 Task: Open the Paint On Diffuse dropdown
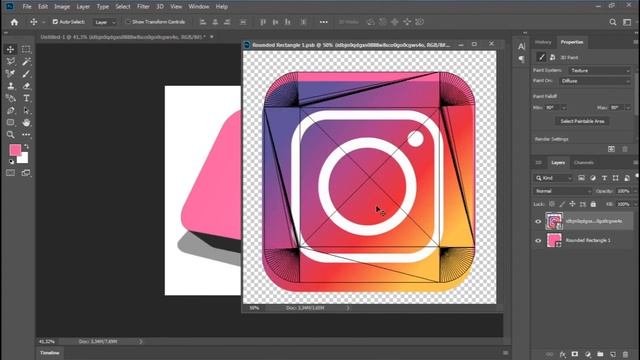[596, 81]
